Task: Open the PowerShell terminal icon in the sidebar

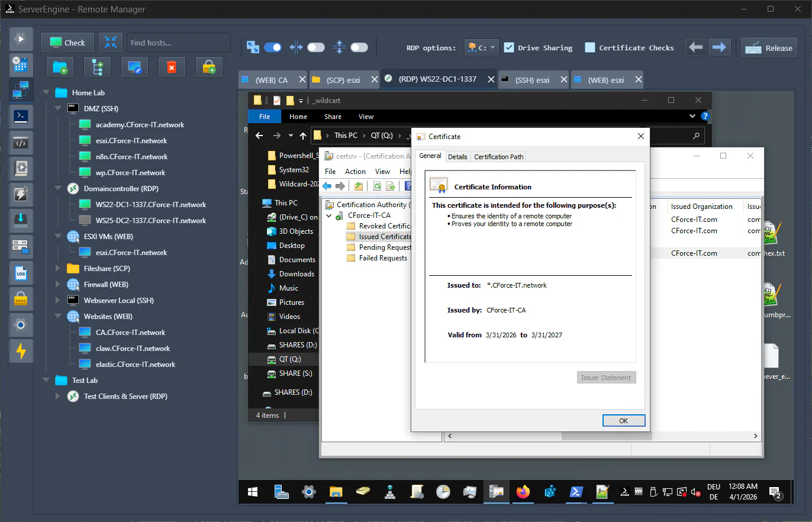Action: (21, 116)
